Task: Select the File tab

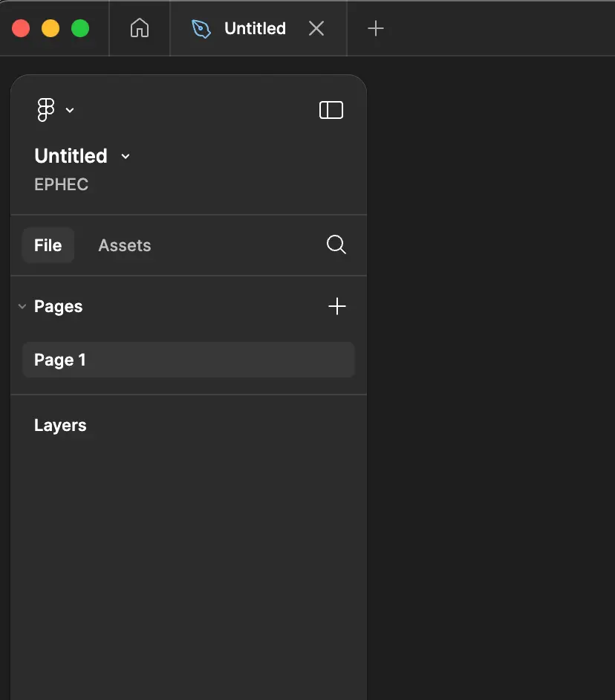Action: [48, 245]
